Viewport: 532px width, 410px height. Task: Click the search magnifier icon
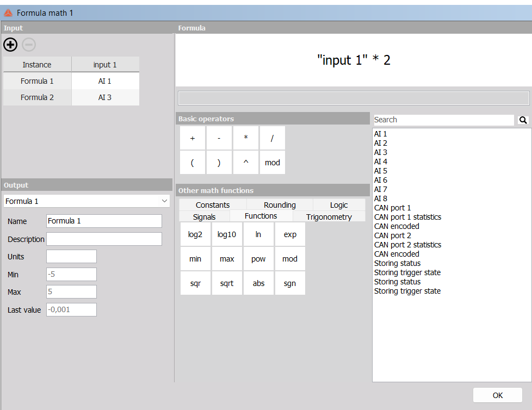[x=523, y=120]
